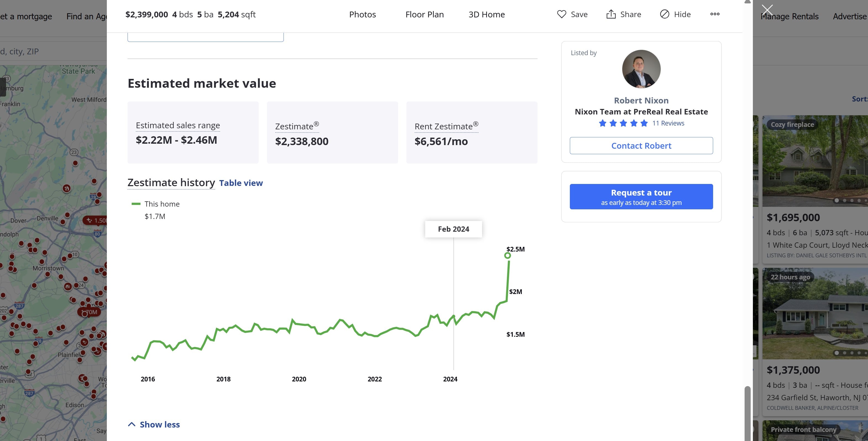Click photo carousel dots on $1,695,000 listing
The image size is (868, 441).
851,200
